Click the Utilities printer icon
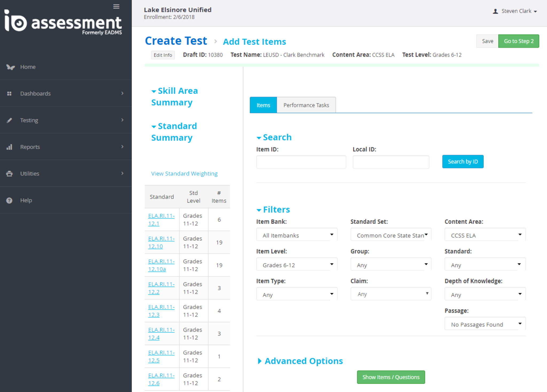This screenshot has width=547, height=392. 9,174
